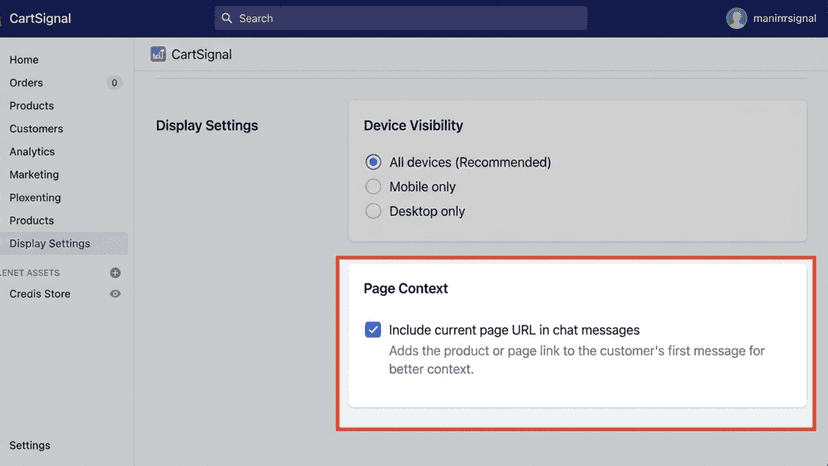Screen dimensions: 828x466
Task: Open Home in the sidebar
Action: 24,60
